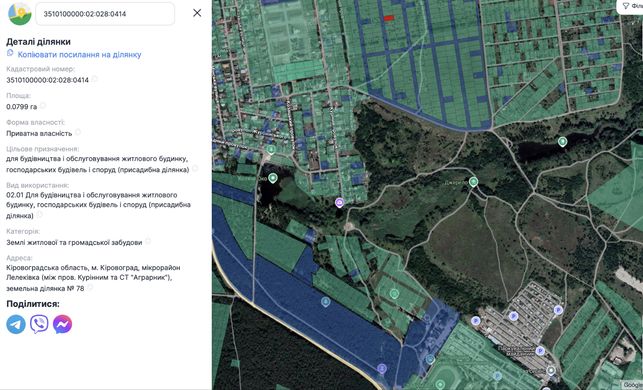The image size is (643, 390).
Task: Open the filter button at the map corner
Action: coord(630,6)
